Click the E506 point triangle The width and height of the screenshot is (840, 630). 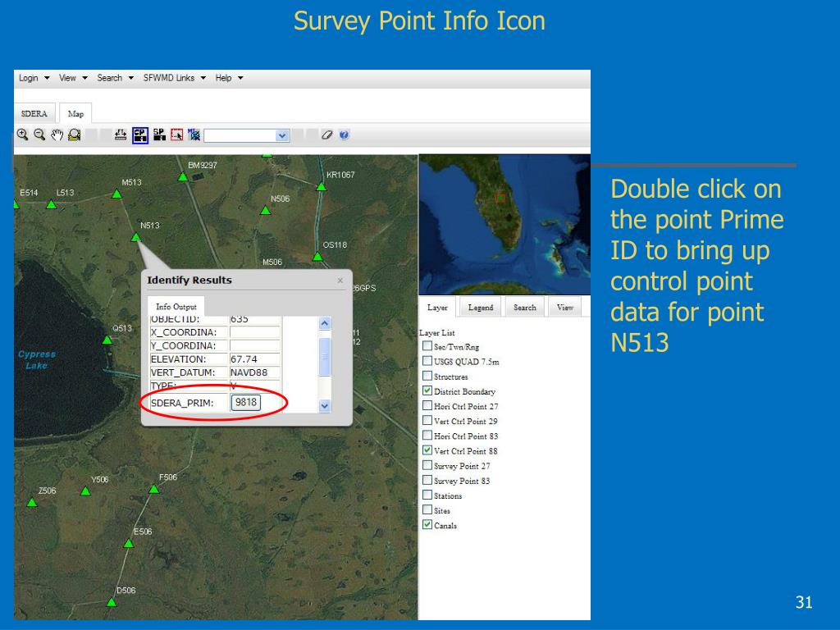coord(129,543)
